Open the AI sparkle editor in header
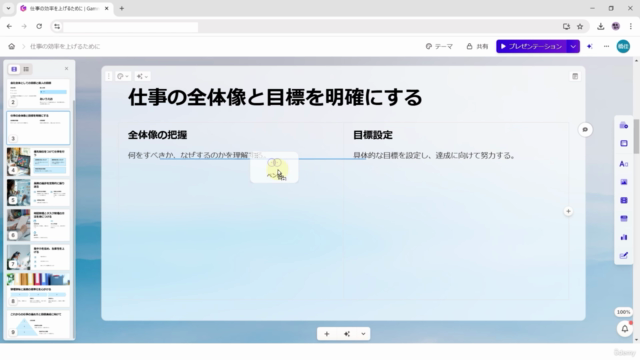This screenshot has width=640, height=360. pos(590,47)
